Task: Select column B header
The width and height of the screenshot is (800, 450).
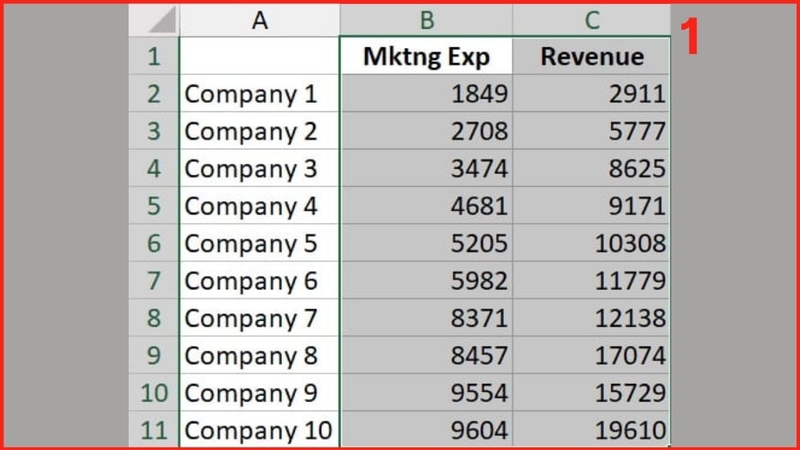Action: click(427, 20)
